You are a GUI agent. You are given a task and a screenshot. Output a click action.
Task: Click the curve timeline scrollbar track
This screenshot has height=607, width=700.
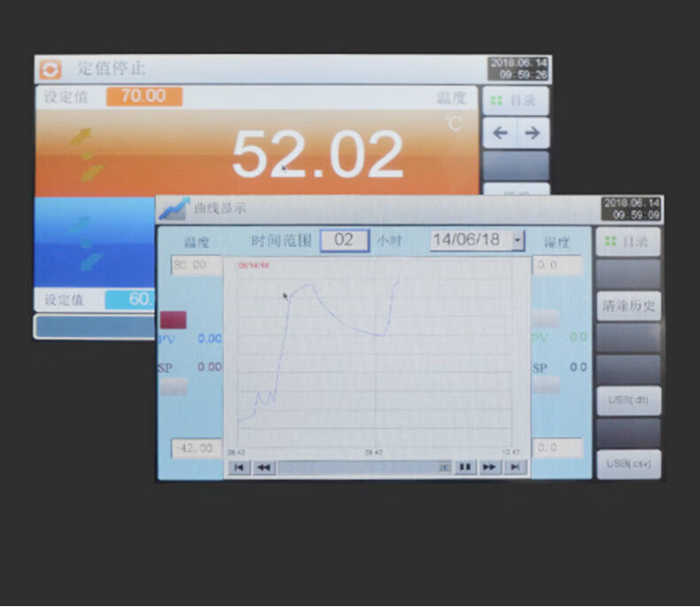tap(359, 468)
